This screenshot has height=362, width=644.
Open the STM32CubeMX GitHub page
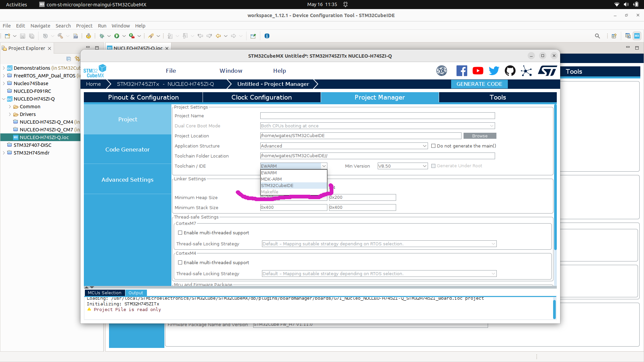(x=510, y=71)
